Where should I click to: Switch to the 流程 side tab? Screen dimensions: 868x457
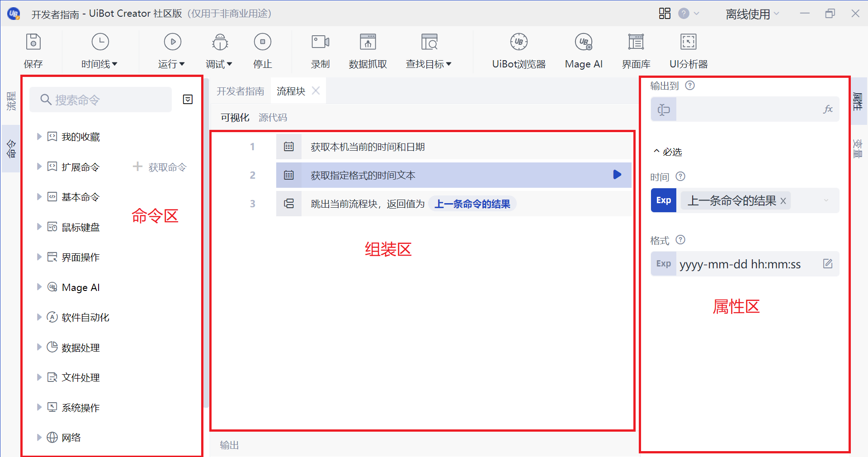11,101
